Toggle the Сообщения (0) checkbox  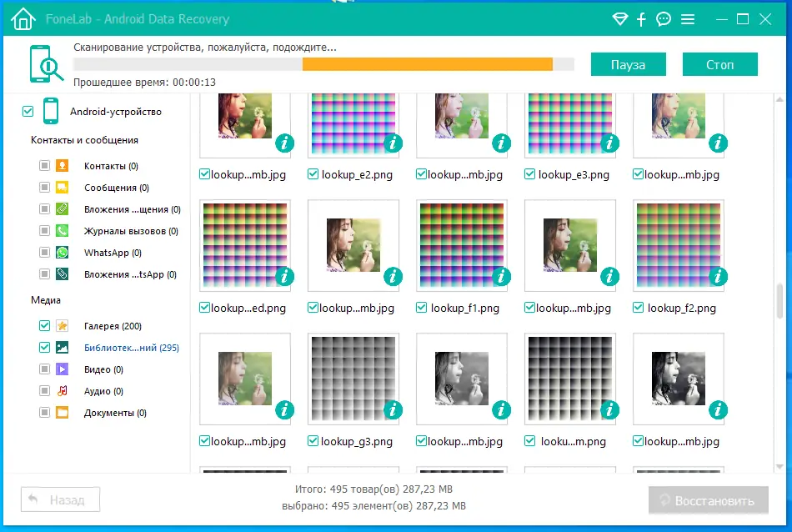coord(44,188)
